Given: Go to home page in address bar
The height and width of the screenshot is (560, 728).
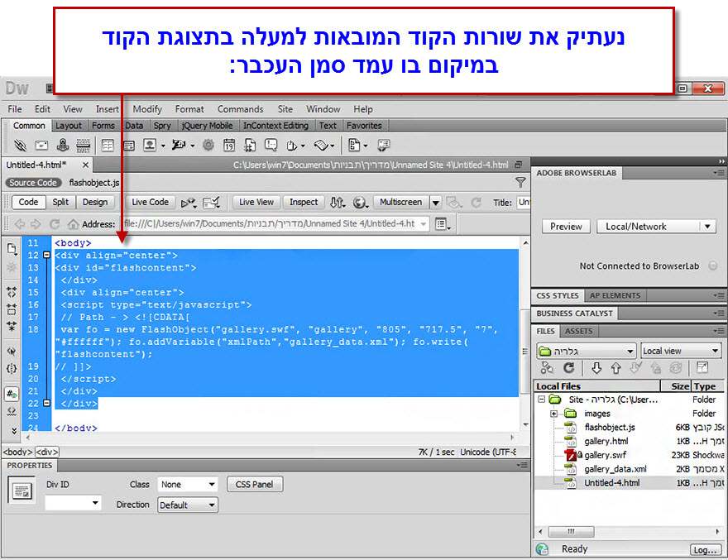Looking at the screenshot, I should (x=73, y=224).
